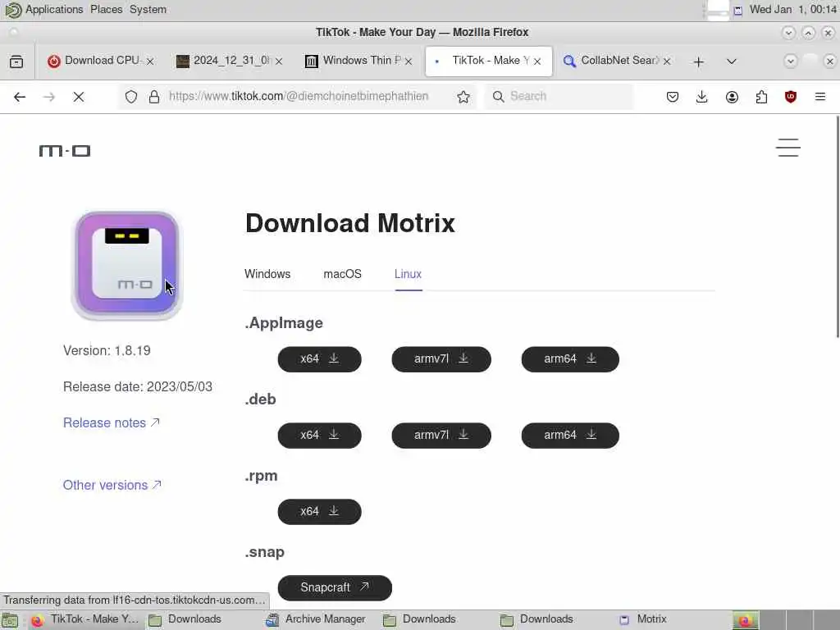Focus the URL address bar
The height and width of the screenshot is (630, 840).
[299, 97]
